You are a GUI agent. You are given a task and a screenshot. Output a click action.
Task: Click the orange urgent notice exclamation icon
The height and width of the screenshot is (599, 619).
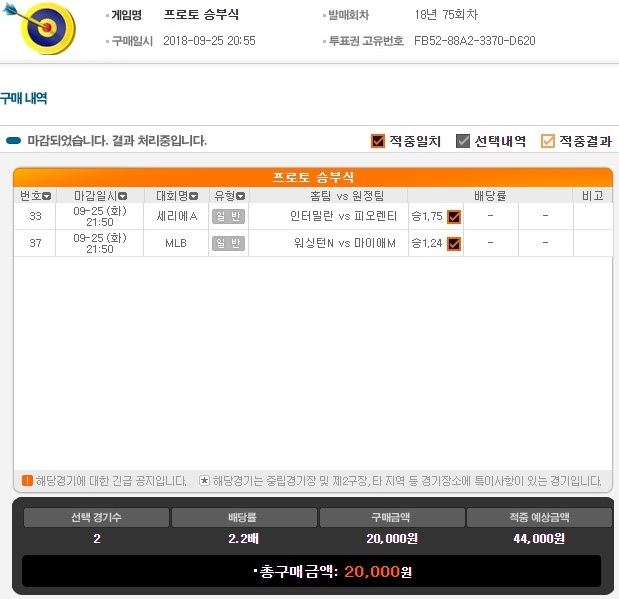pyautogui.click(x=27, y=481)
